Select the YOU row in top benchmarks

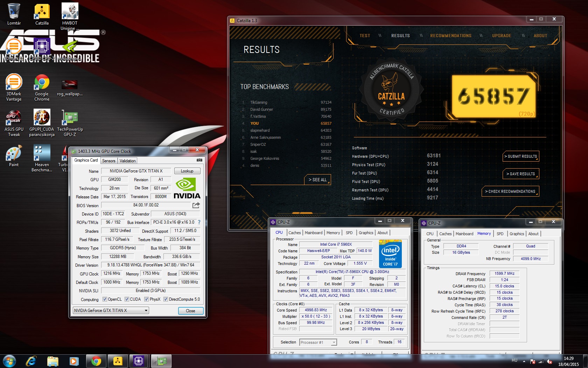point(286,124)
